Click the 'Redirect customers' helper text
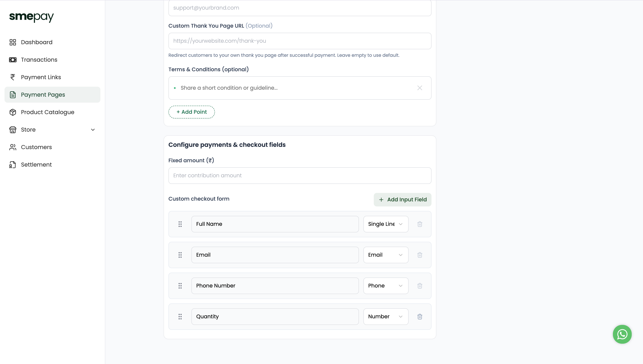 click(284, 55)
